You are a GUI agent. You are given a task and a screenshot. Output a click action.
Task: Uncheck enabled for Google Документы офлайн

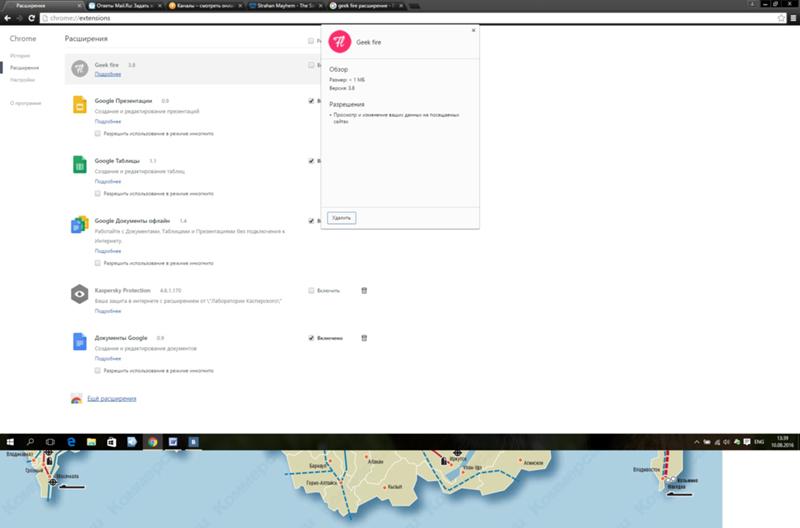(311, 220)
